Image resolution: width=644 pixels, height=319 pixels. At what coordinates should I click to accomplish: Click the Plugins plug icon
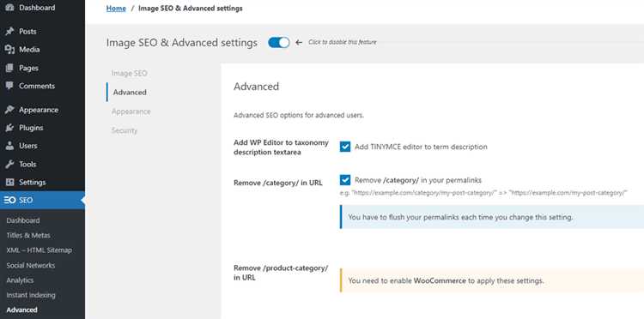coord(9,128)
